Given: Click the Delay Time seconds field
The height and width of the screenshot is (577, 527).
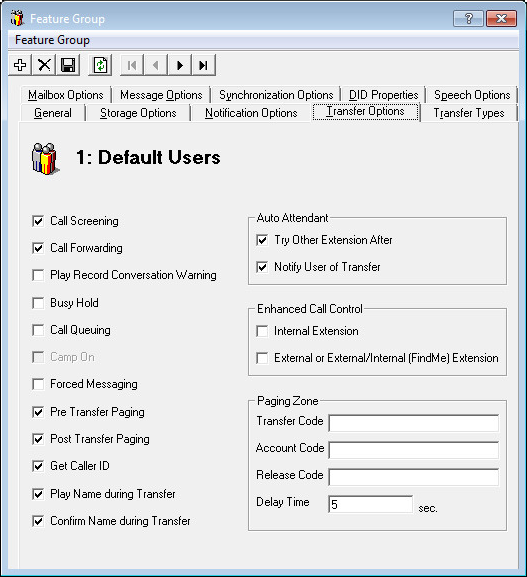Looking at the screenshot, I should coord(371,504).
